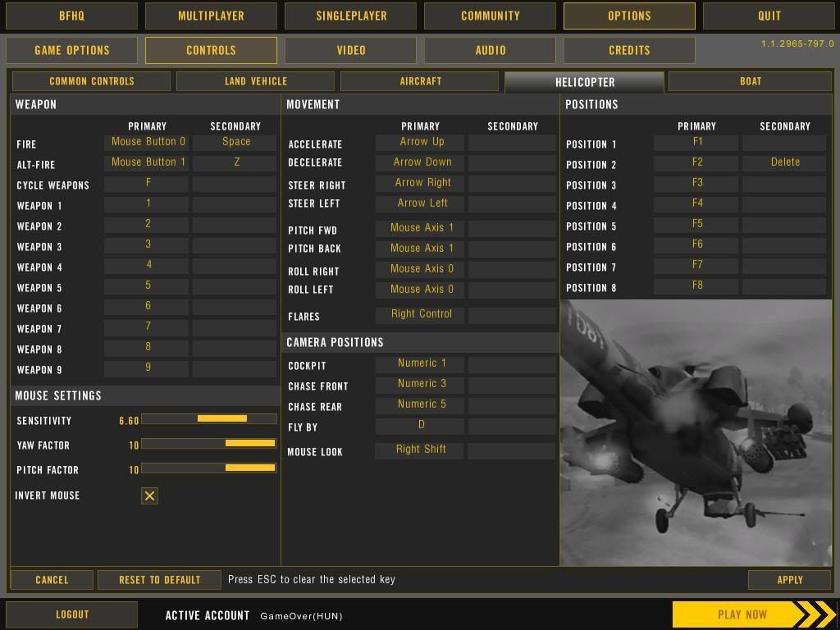Select Fire primary binding Mouse Button 0
The image size is (840, 630).
(x=148, y=142)
